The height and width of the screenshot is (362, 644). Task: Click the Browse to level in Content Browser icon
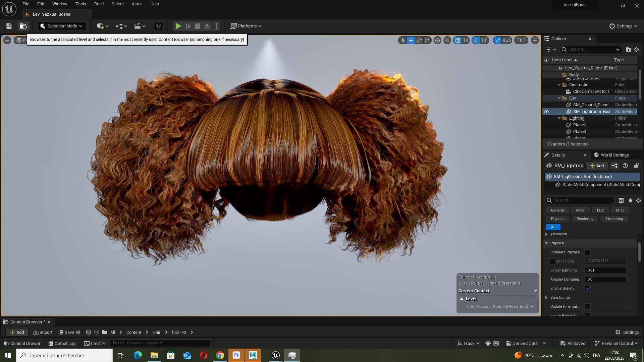pos(23,26)
